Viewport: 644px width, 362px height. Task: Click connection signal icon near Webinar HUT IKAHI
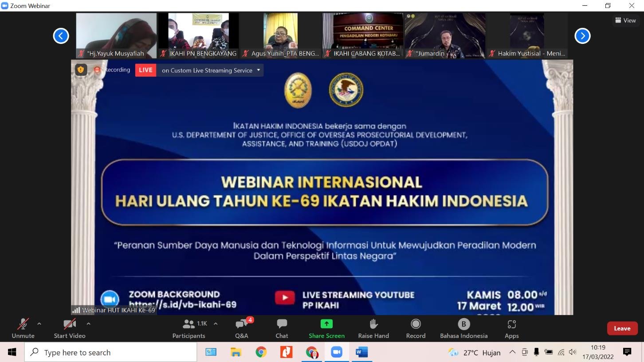76,310
